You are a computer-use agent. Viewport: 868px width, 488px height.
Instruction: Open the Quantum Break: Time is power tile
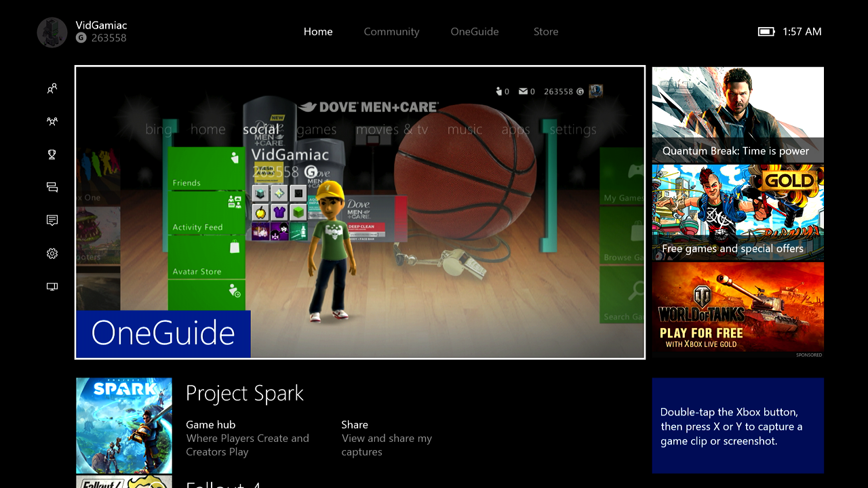point(738,115)
